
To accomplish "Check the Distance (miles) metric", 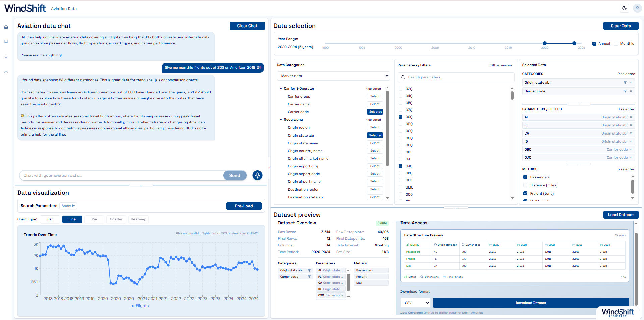I will (525, 185).
